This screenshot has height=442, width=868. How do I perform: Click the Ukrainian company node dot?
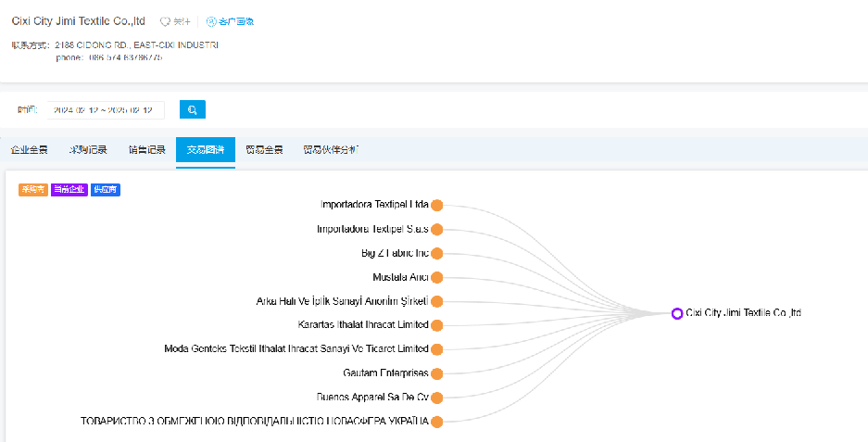click(x=436, y=422)
